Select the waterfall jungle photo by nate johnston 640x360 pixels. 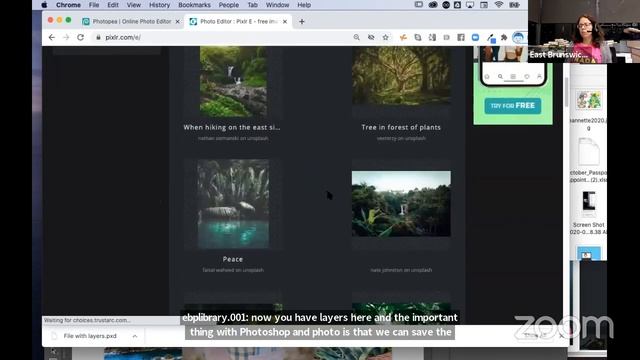[x=401, y=204]
